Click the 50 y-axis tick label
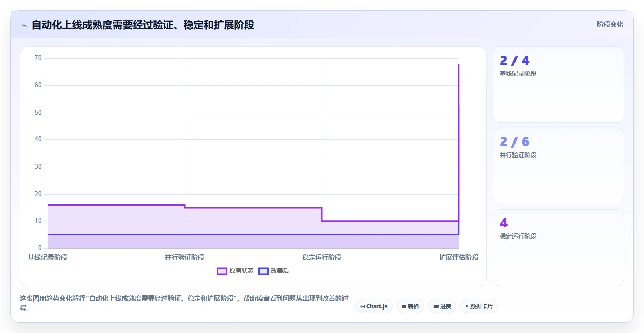This screenshot has width=644, height=333. coord(38,113)
